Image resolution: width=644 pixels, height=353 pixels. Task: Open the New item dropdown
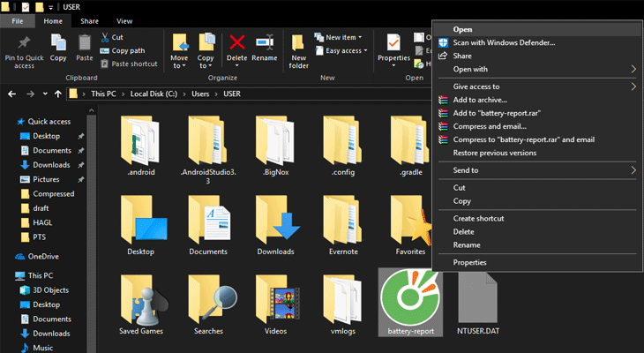point(341,37)
